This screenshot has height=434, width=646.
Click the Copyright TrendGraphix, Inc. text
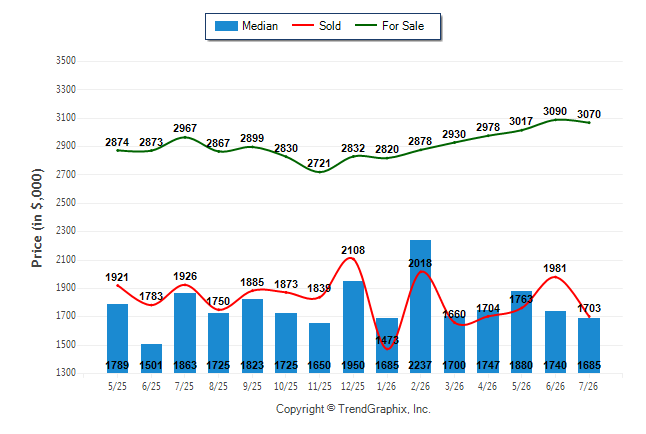[x=353, y=409]
